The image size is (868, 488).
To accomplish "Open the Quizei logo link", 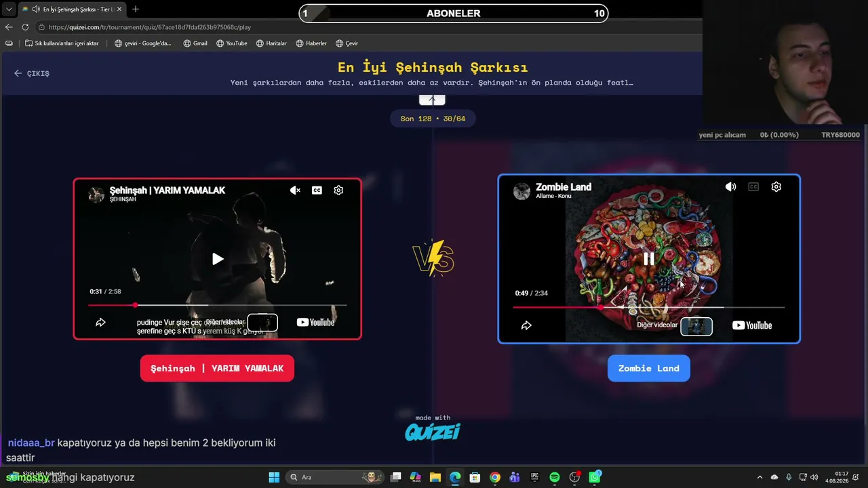I will pos(433,432).
